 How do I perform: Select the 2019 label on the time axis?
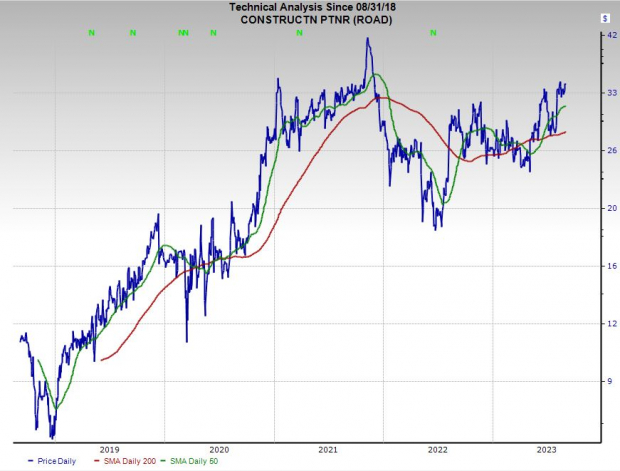(x=109, y=449)
